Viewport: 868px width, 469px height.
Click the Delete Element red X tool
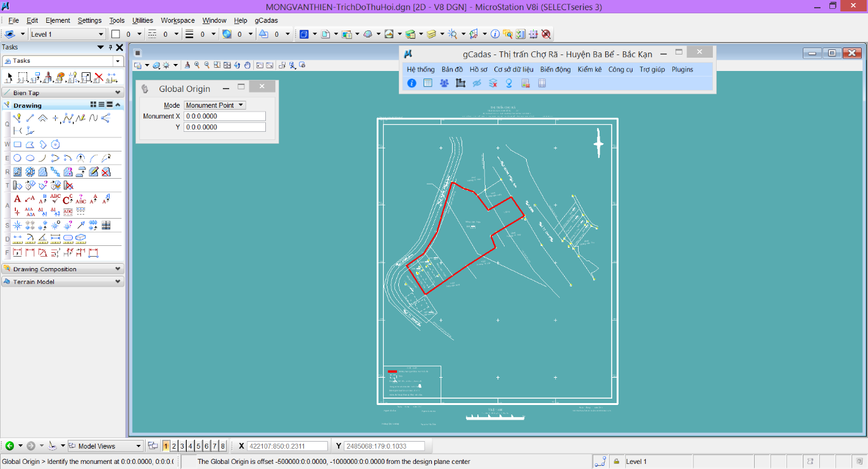pyautogui.click(x=99, y=78)
